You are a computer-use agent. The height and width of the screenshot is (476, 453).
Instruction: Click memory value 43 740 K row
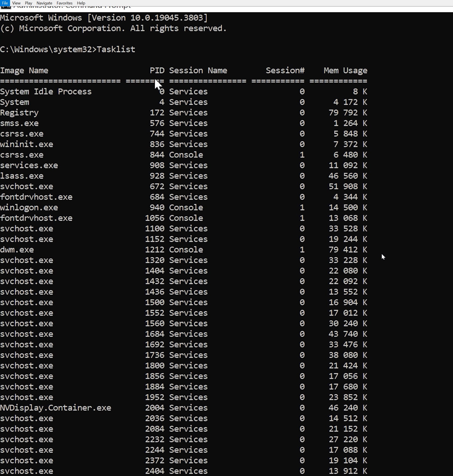click(x=348, y=334)
